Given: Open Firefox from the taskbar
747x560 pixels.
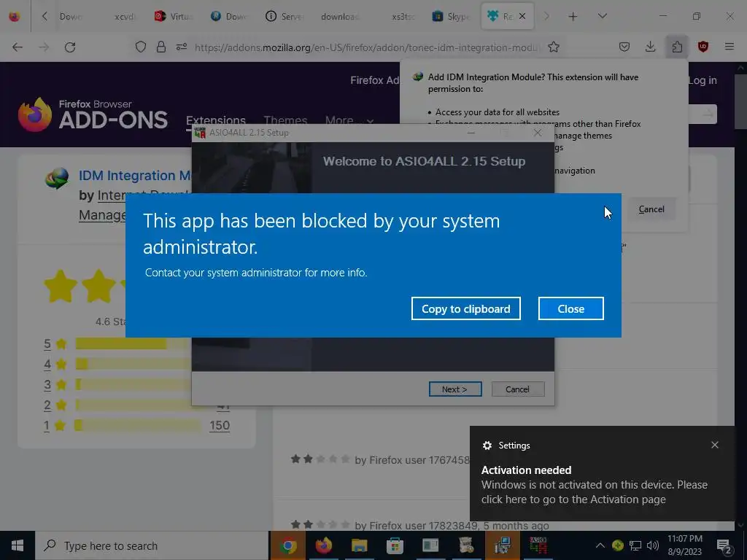Looking at the screenshot, I should pyautogui.click(x=323, y=545).
